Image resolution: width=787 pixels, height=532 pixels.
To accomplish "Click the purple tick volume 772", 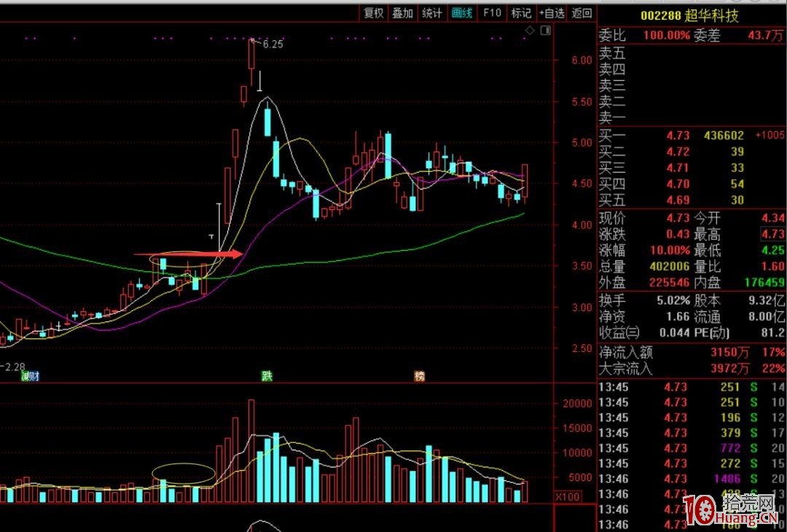I will [730, 447].
